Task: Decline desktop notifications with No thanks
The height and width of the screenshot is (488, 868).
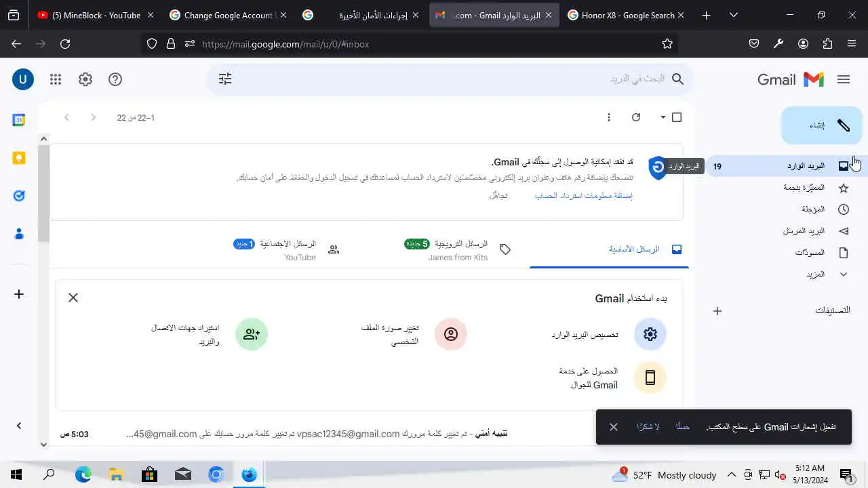Action: [x=648, y=427]
